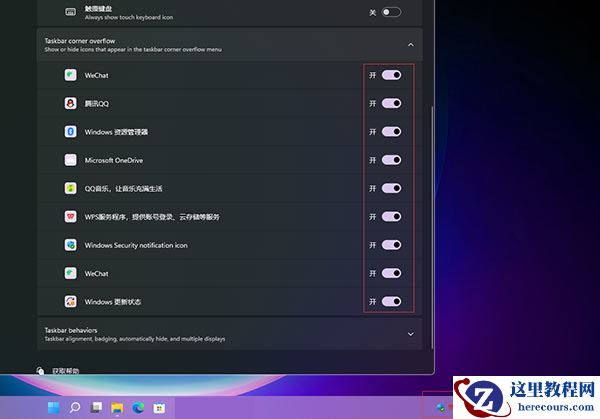Disable the QQ音乐 toggle switch
The width and height of the screenshot is (600, 419).
click(x=391, y=188)
